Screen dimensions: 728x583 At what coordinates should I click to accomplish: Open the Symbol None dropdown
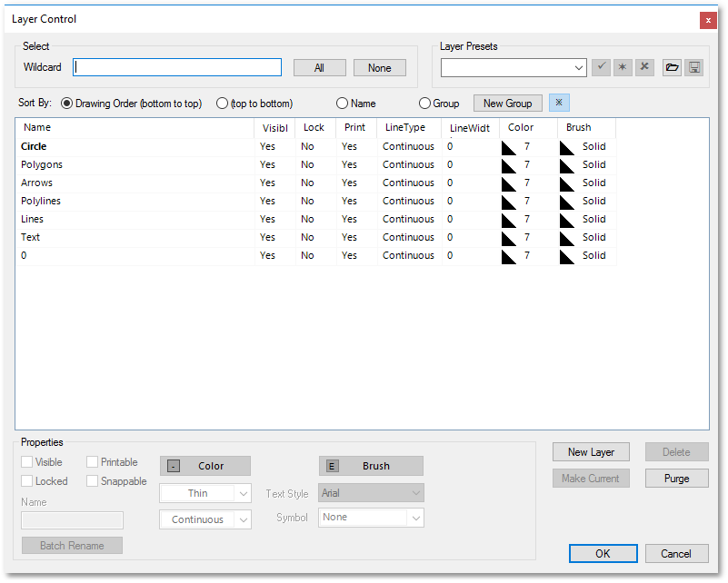coord(416,518)
